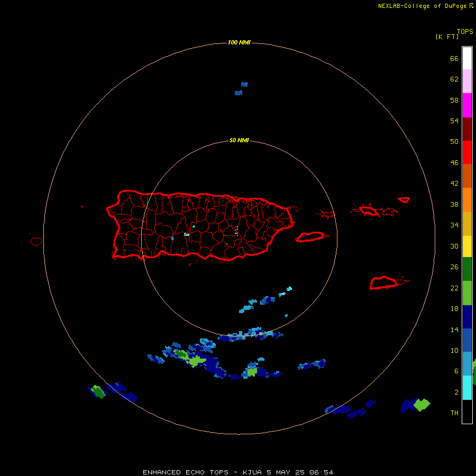
Task: Select the light pink legend swatch
Action: (467, 81)
